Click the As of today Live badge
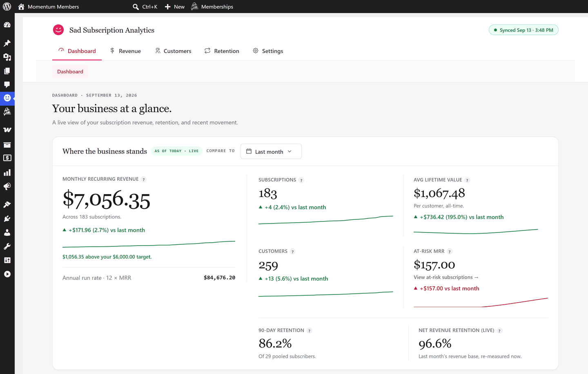588x374 pixels. (176, 151)
